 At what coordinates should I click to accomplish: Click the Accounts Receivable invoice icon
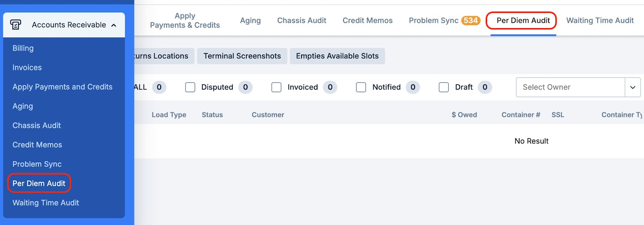click(16, 25)
